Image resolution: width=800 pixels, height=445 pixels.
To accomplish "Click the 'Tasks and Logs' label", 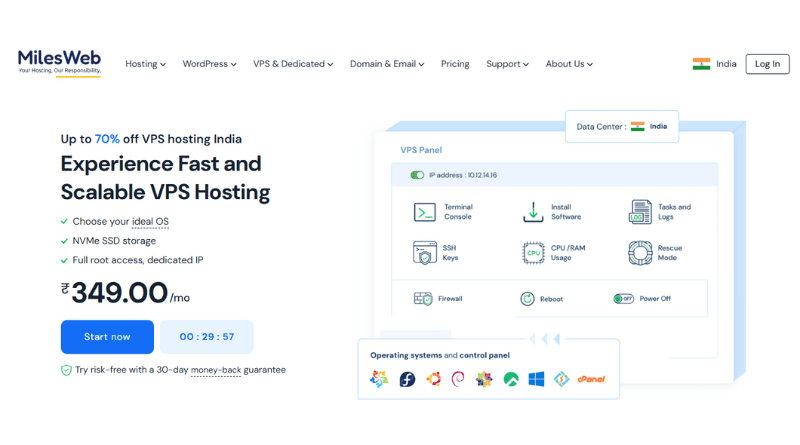I will pyautogui.click(x=674, y=212).
